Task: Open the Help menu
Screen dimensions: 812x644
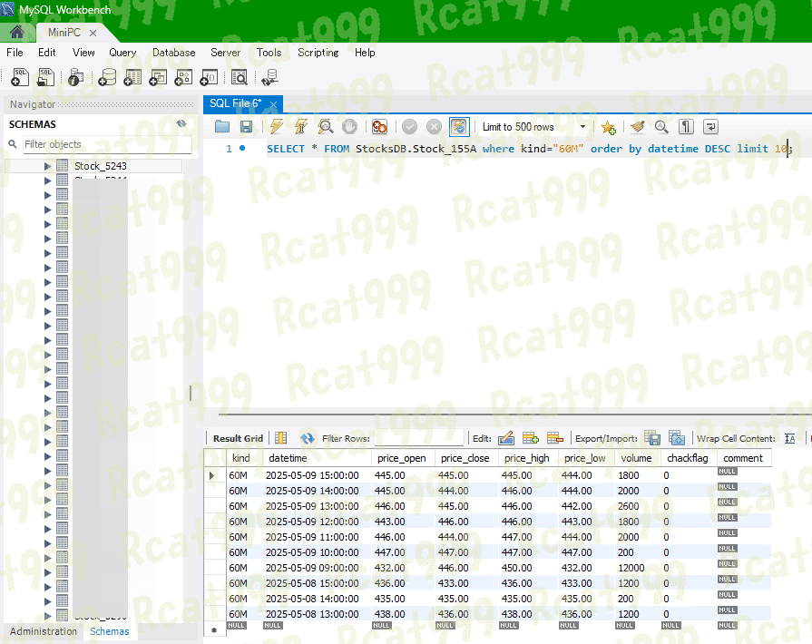Action: [365, 53]
